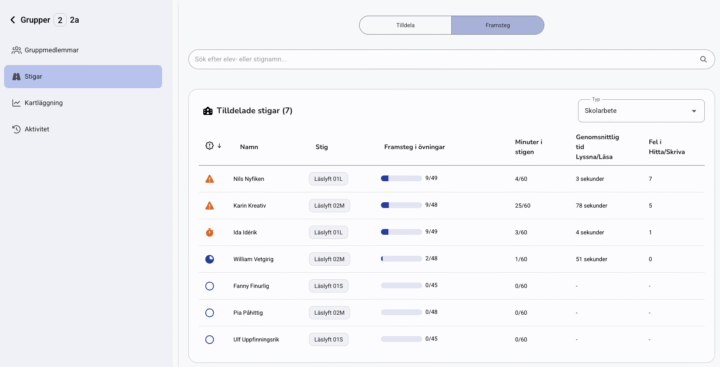Click the Stig column header
This screenshot has height=367, width=720.
point(321,147)
